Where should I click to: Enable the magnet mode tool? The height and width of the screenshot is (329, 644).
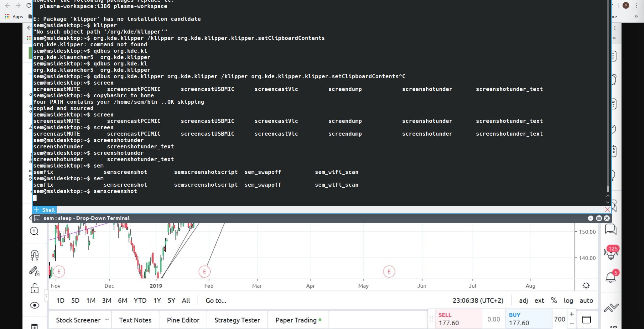click(35, 255)
